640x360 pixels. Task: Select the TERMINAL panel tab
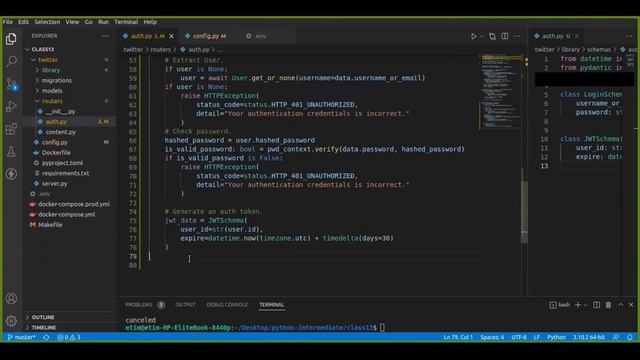pyautogui.click(x=271, y=305)
